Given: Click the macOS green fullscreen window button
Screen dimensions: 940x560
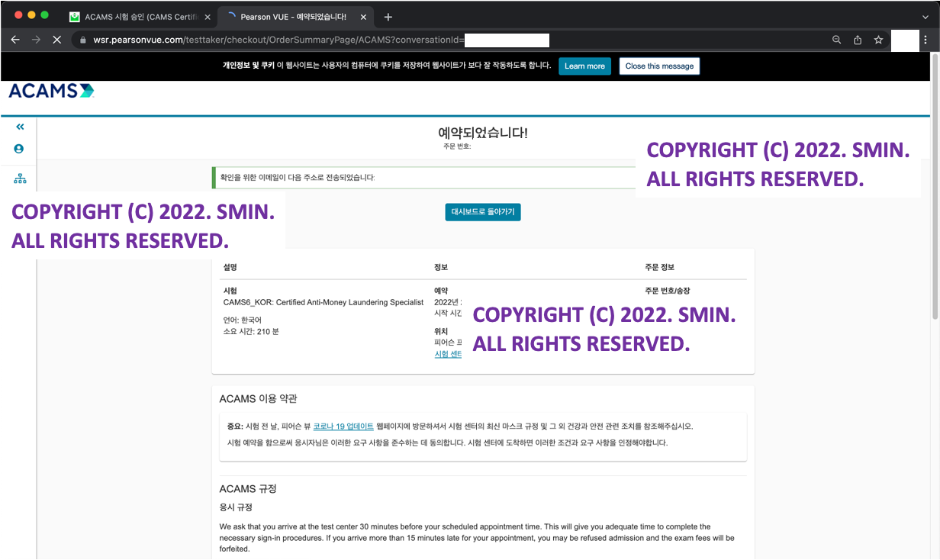Looking at the screenshot, I should coord(45,15).
